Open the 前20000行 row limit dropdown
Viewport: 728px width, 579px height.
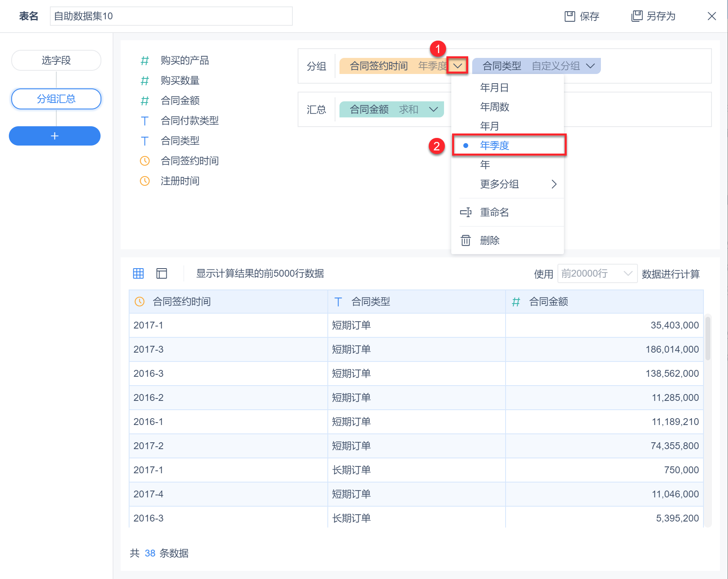tap(597, 273)
